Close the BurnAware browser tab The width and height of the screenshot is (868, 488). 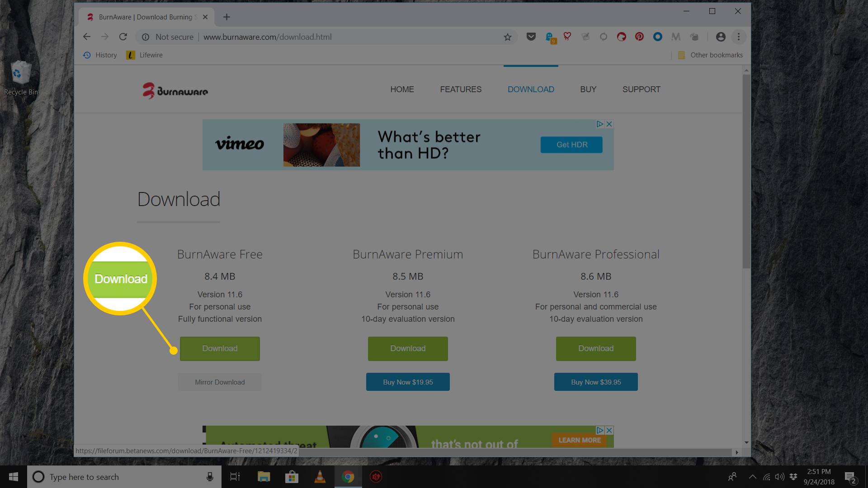[205, 17]
